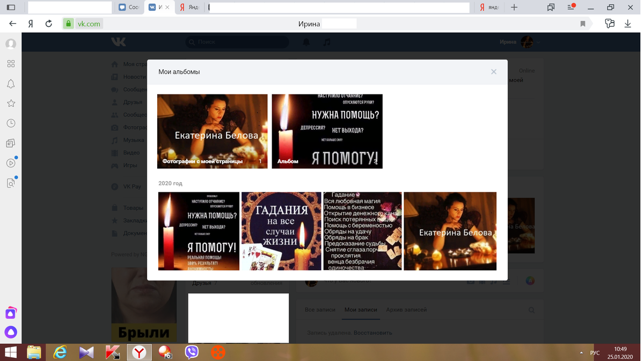Show hidden tray icons arrow
This screenshot has width=644, height=361.
(x=582, y=353)
